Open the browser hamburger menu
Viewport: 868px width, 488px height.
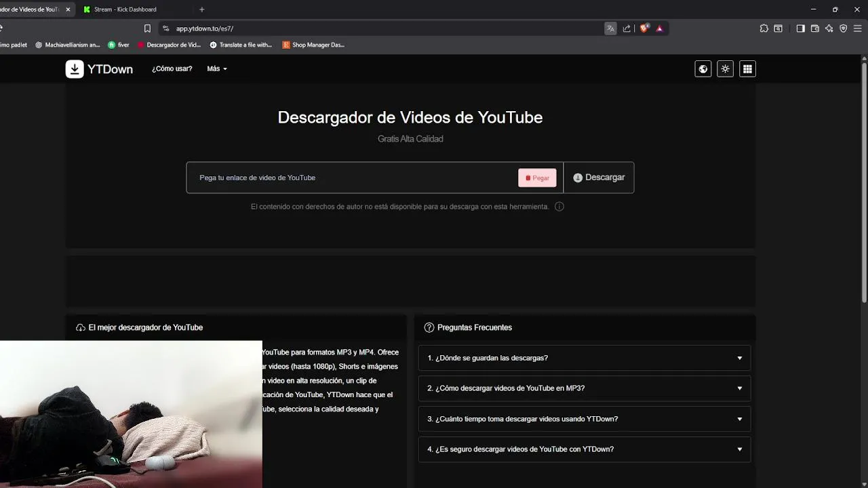pos(858,28)
